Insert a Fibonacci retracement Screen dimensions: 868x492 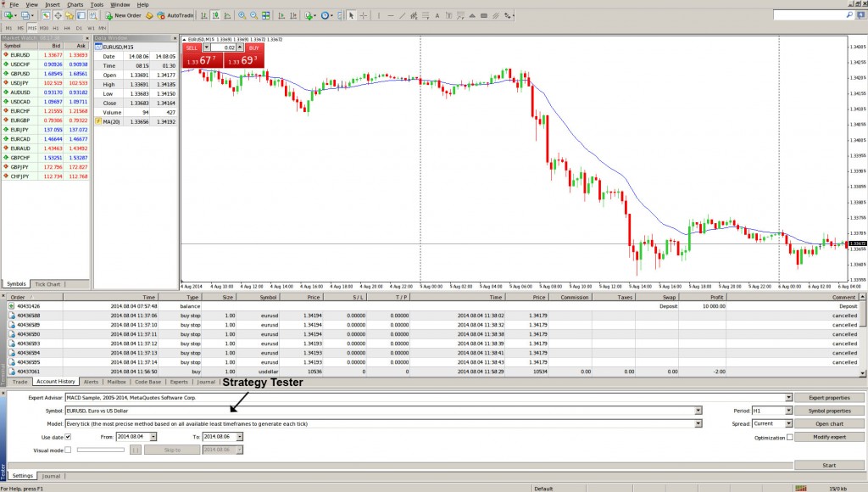pos(426,14)
